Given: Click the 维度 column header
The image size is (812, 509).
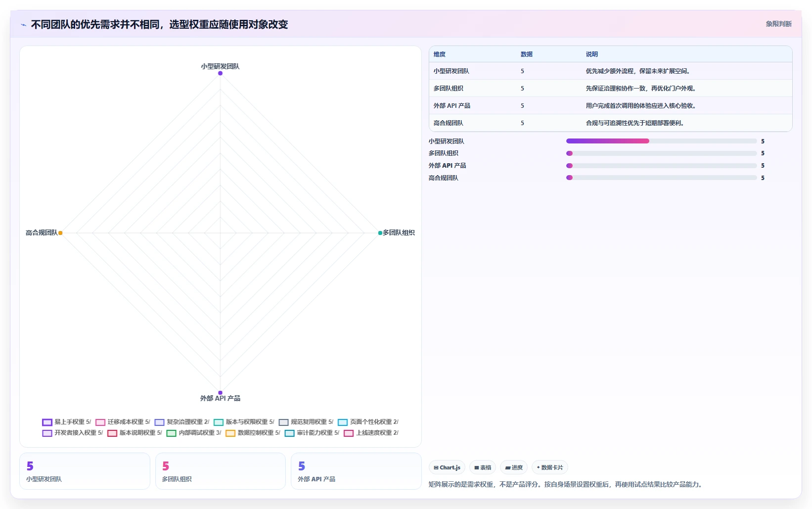Looking at the screenshot, I should coord(440,54).
